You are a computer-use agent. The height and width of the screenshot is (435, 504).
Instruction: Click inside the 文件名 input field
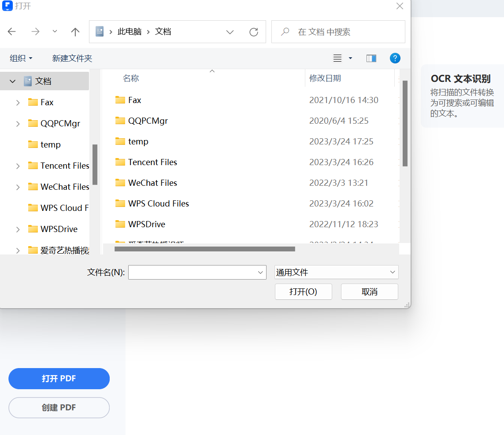click(x=194, y=272)
